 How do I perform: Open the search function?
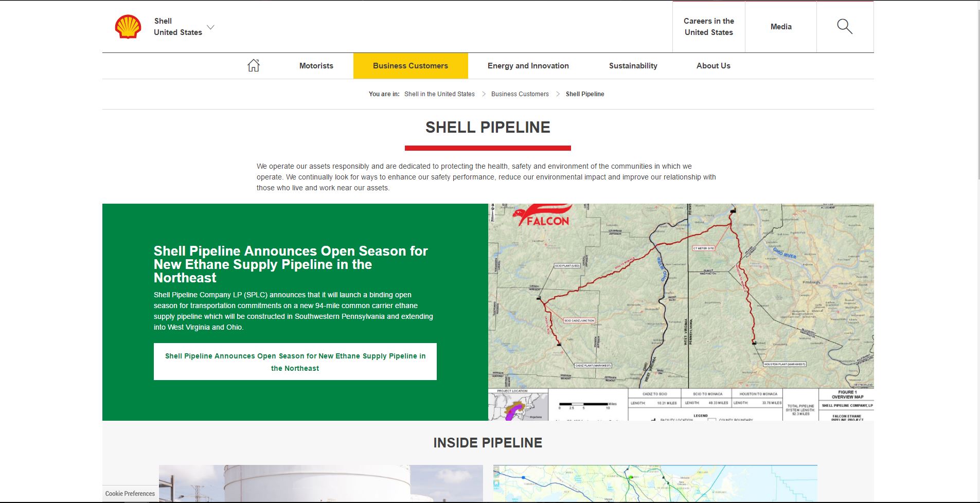(844, 26)
